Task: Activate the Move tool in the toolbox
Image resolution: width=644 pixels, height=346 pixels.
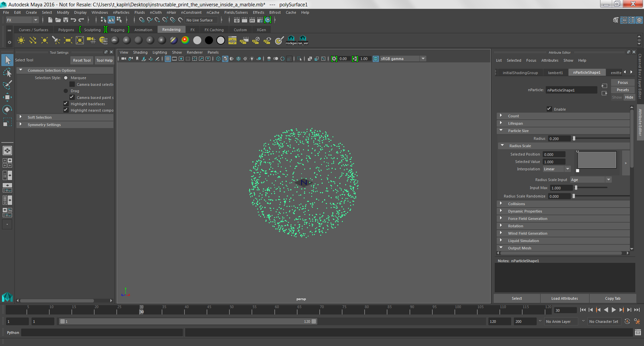Action: click(x=7, y=97)
